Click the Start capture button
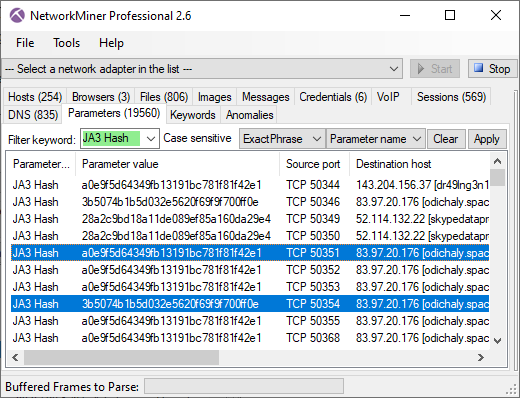Viewport: 520px width, 398px height. point(435,69)
